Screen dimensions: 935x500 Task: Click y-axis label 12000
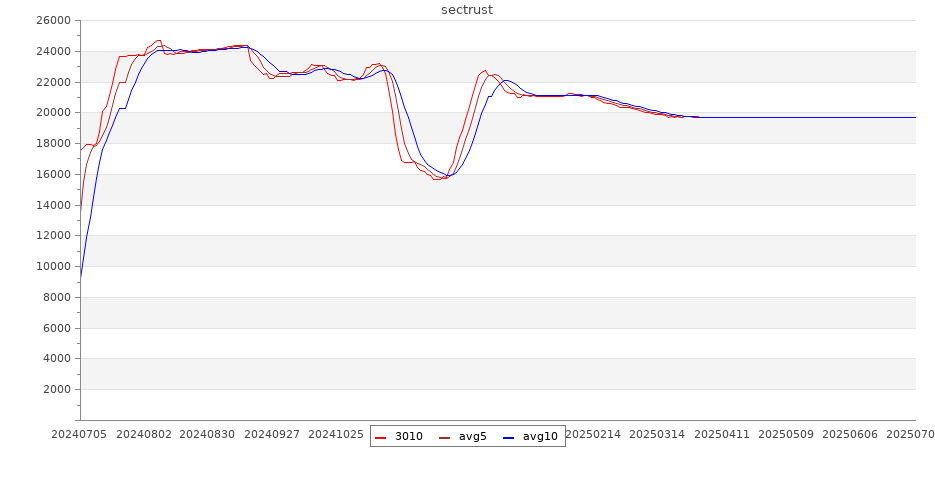pyautogui.click(x=54, y=235)
